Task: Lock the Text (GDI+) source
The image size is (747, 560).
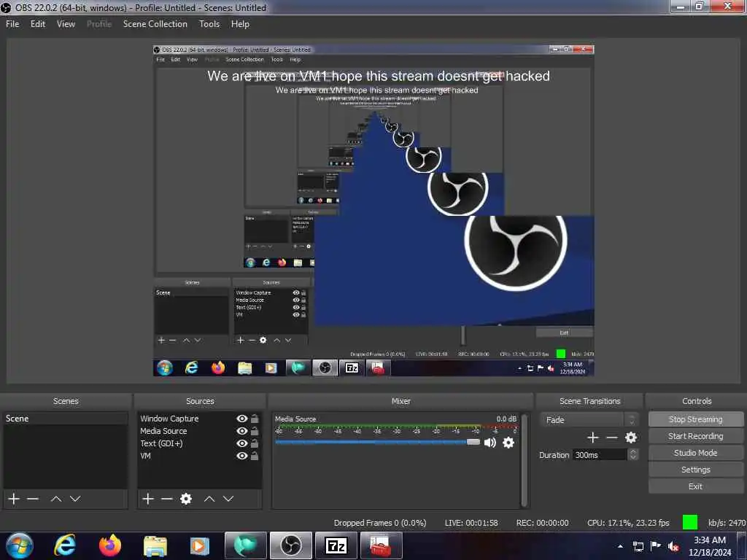Action: (x=255, y=443)
